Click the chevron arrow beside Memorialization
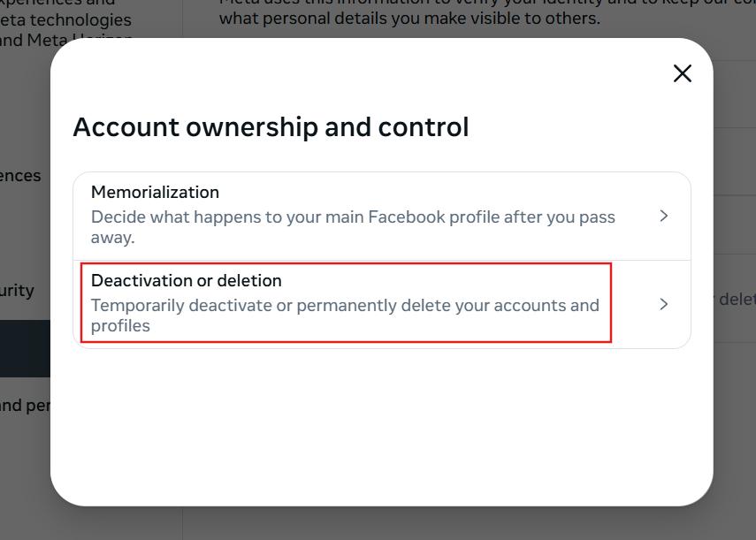 point(664,216)
